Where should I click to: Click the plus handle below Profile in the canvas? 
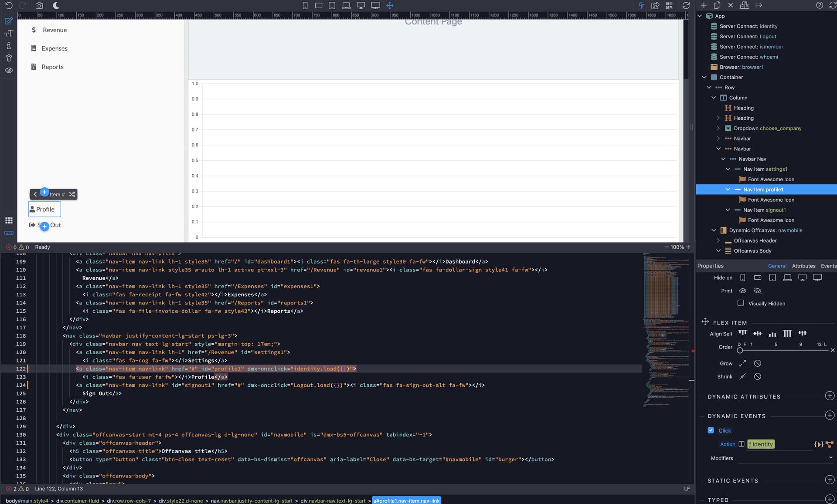44,226
